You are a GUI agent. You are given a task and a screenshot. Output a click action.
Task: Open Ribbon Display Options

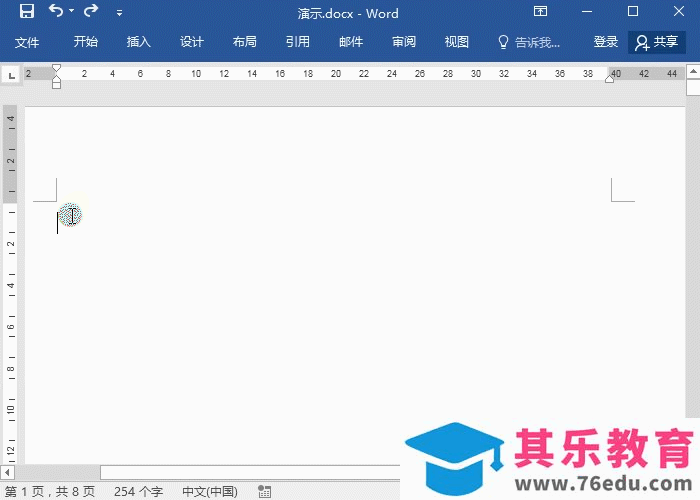(541, 11)
